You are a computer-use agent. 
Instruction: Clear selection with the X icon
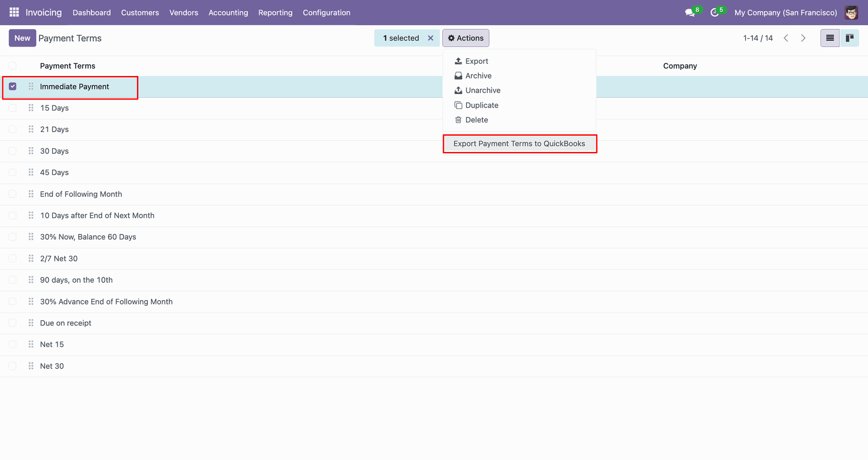click(430, 38)
